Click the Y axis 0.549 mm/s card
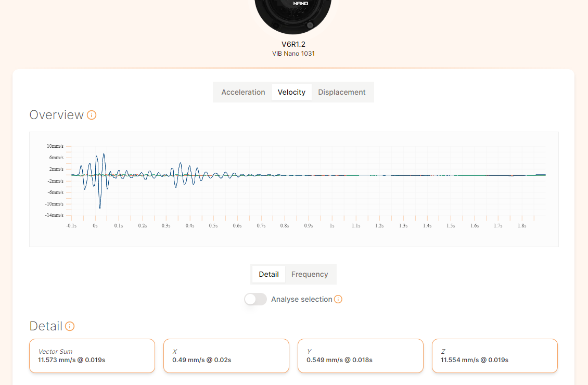Viewport: 588px width, 385px height. pyautogui.click(x=361, y=356)
